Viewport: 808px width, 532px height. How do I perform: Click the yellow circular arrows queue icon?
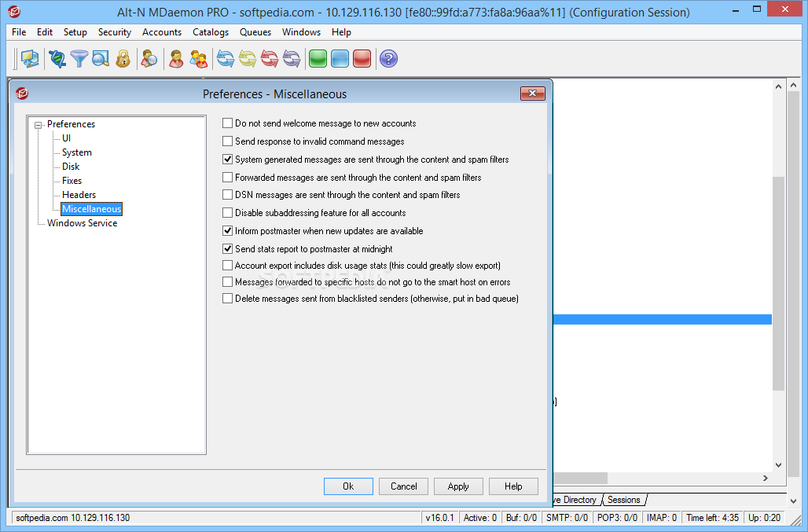[248, 59]
